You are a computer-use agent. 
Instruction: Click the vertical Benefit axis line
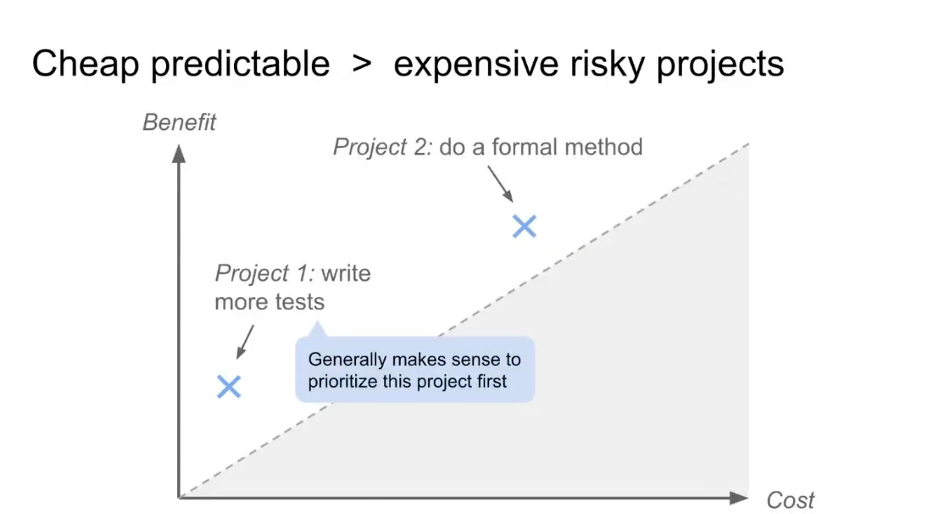[x=178, y=328]
